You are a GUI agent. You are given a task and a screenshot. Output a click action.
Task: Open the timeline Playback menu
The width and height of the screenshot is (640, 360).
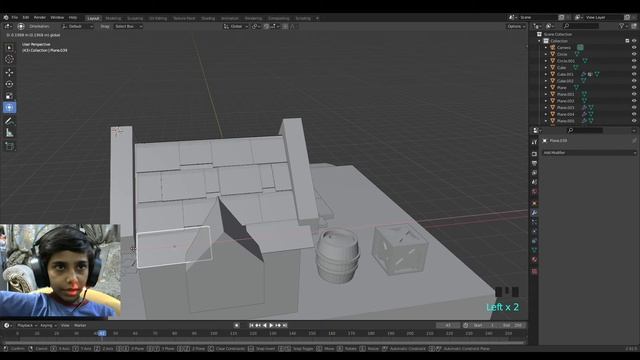click(27, 325)
